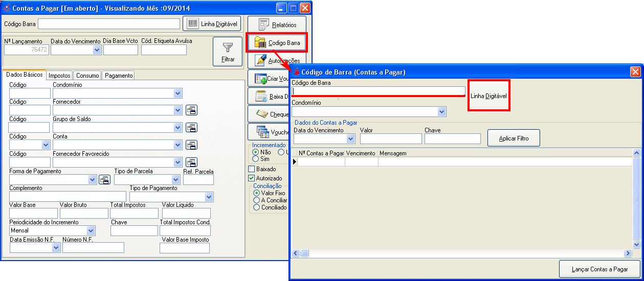Click the Codigo Barra folder icon button

pos(277,43)
